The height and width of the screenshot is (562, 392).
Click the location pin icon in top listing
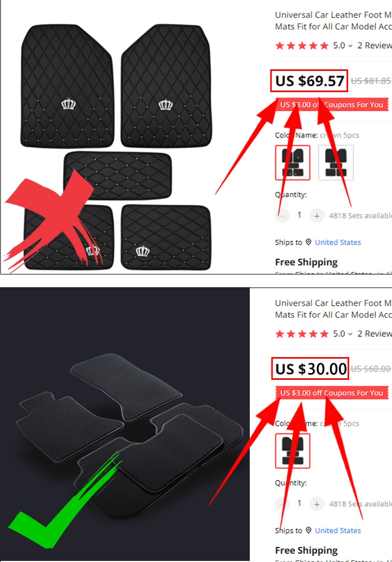[x=309, y=242]
